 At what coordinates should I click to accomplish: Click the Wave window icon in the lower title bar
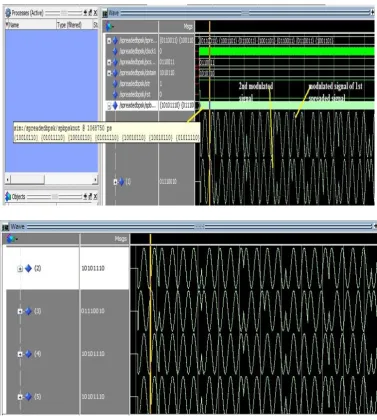6,227
